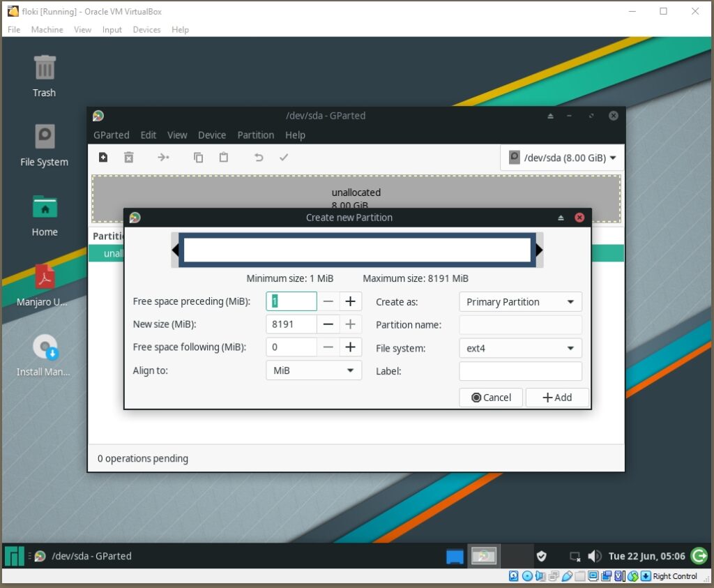Click the VirtualBox hard disk status icon
Image resolution: width=714 pixels, height=588 pixels.
click(x=514, y=576)
